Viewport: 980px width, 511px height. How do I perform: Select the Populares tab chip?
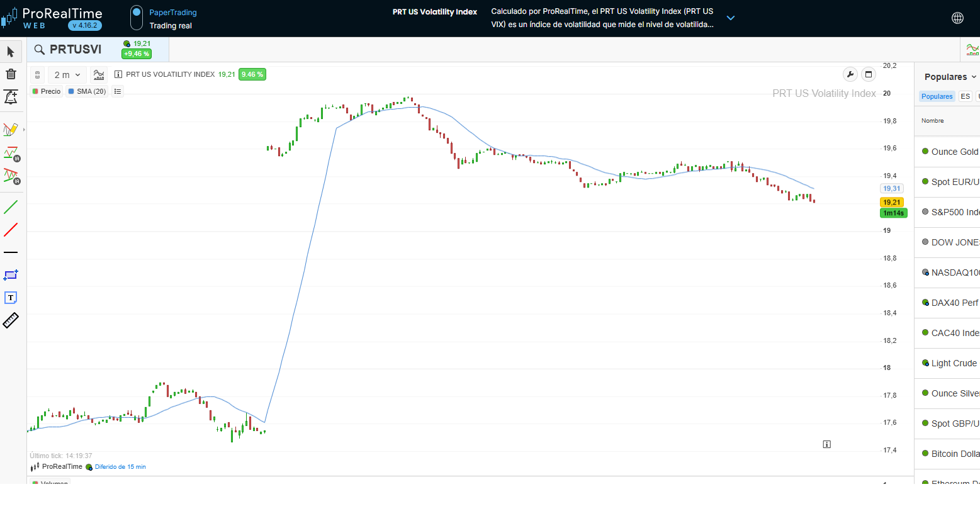point(937,96)
